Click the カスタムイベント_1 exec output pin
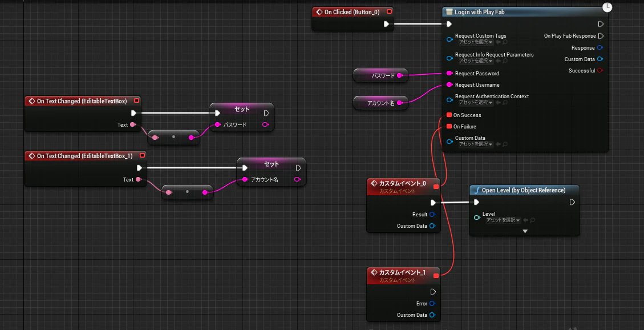644x330 pixels. 433,292
